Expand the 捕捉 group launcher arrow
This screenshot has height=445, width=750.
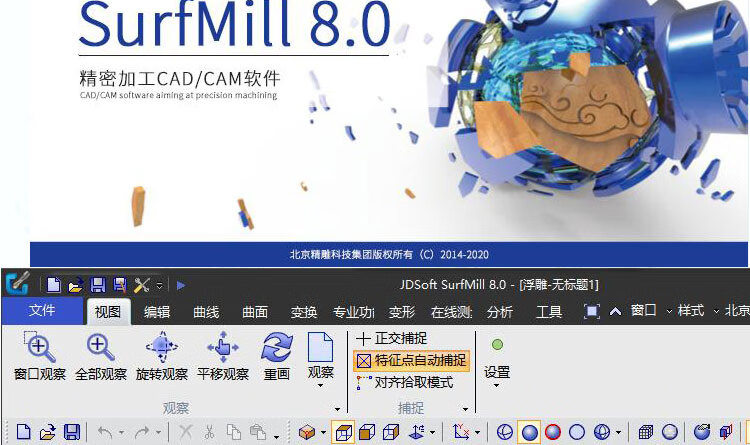click(465, 409)
